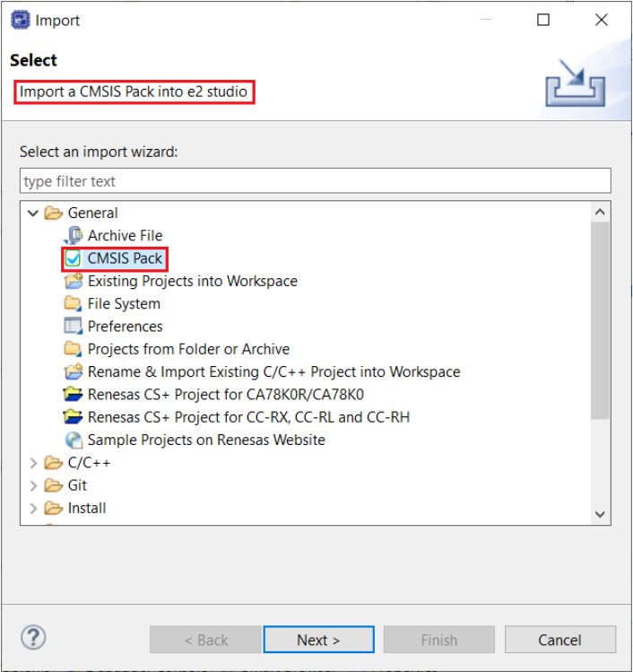
Task: Click the CC-RX, CC-RL and CC-RH project icon
Action: 73,417
